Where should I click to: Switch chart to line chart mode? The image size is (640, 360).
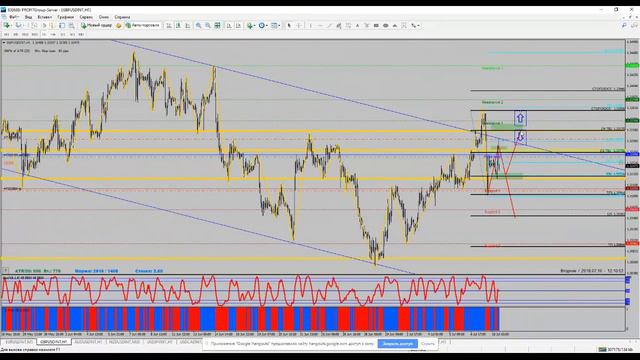pyautogui.click(x=188, y=25)
